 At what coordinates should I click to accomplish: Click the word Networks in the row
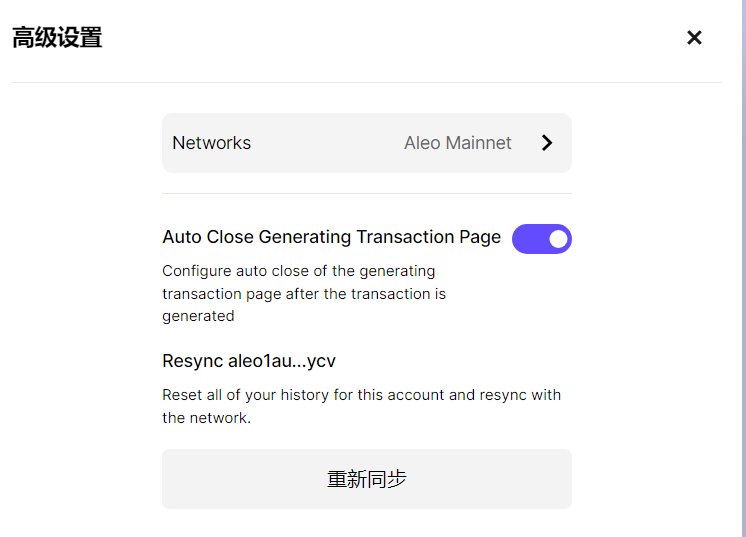click(211, 143)
